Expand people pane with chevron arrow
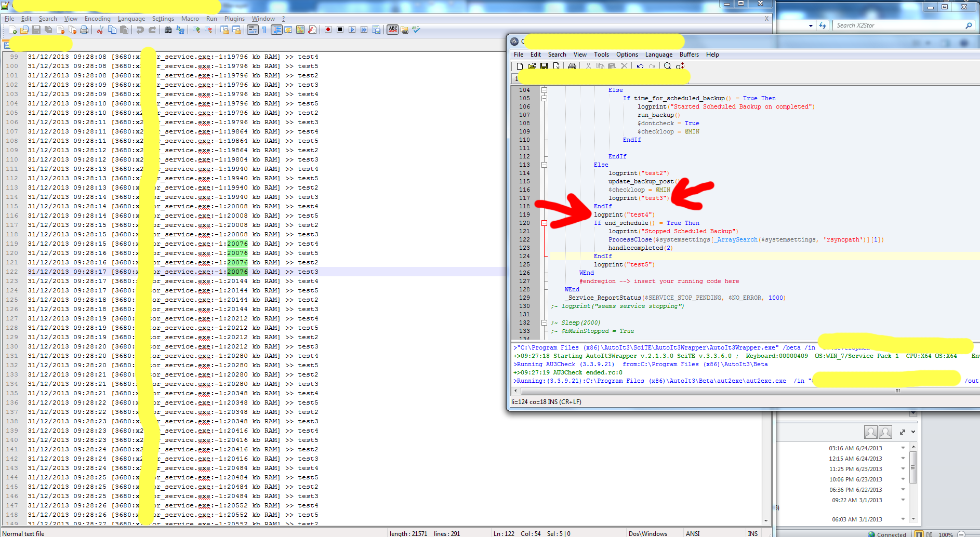The width and height of the screenshot is (980, 537). tap(913, 432)
